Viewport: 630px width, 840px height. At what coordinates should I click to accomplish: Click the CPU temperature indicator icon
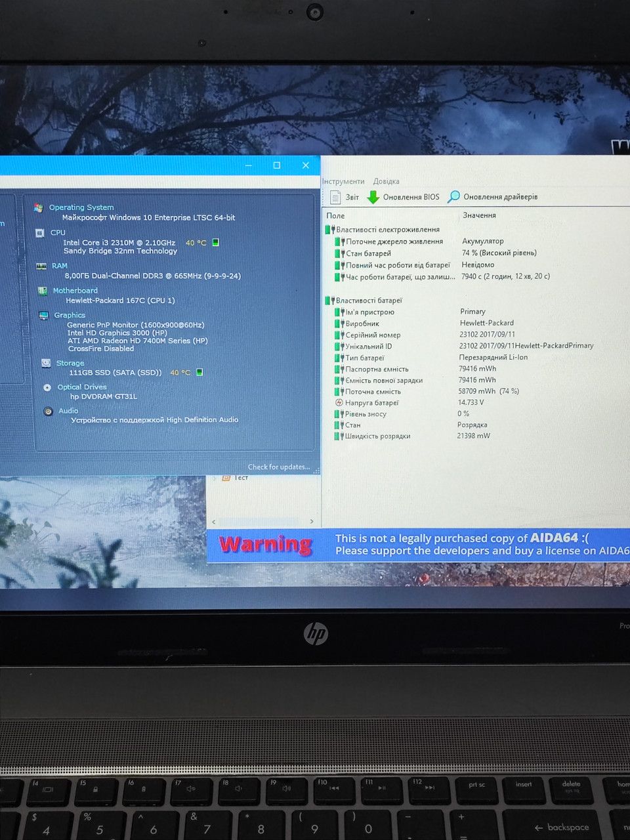click(x=216, y=243)
